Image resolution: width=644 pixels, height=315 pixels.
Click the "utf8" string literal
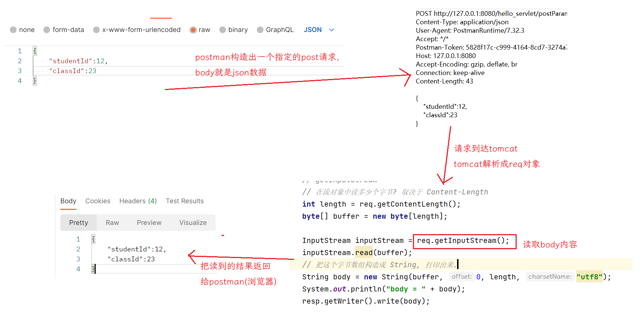click(590, 277)
